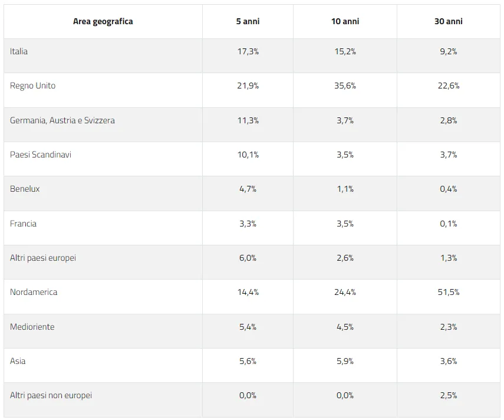Click the Altri paesi europei label
The height and width of the screenshot is (420, 504).
(43, 258)
